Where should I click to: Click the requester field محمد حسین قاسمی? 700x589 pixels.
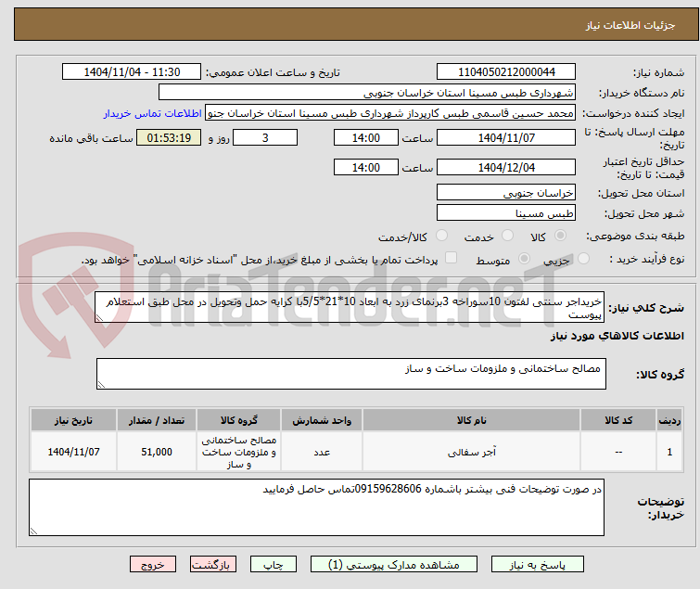point(389,113)
